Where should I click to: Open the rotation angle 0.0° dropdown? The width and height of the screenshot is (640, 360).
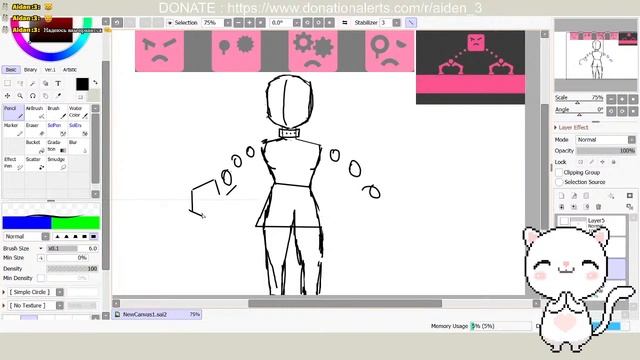click(x=297, y=22)
